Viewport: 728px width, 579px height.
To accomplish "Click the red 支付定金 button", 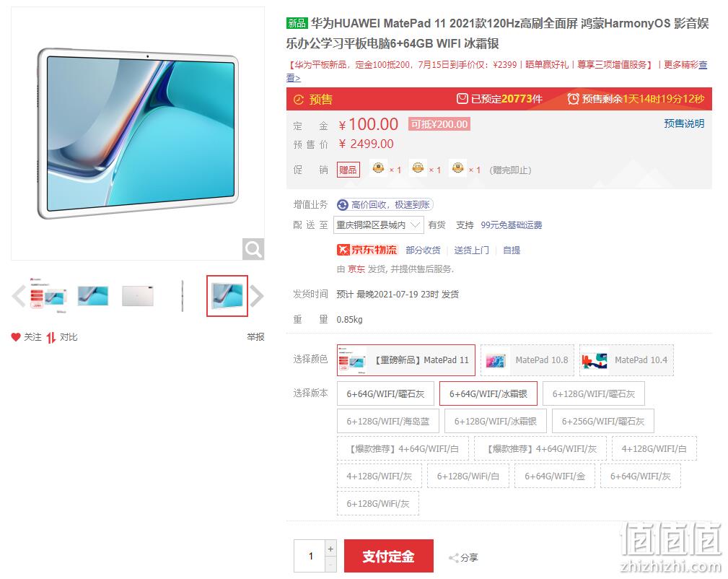I will [389, 556].
